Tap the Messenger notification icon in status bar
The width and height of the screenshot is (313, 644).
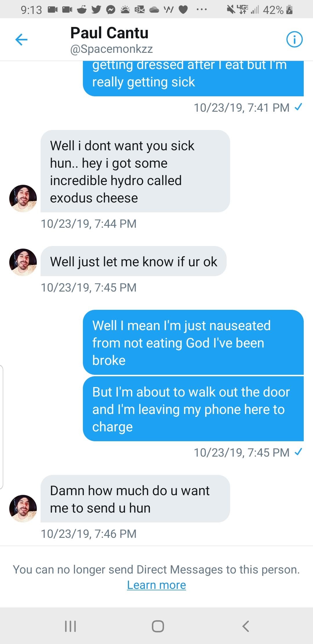tap(110, 10)
